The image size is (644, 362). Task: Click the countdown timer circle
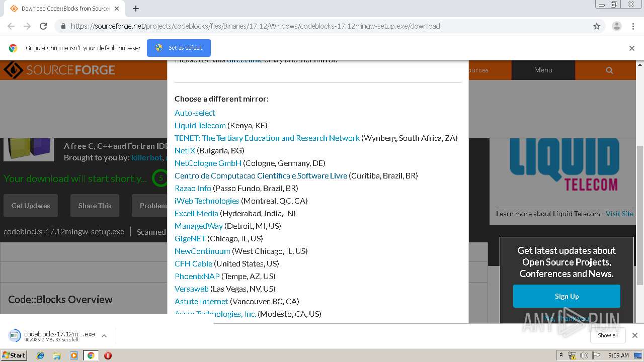(160, 178)
